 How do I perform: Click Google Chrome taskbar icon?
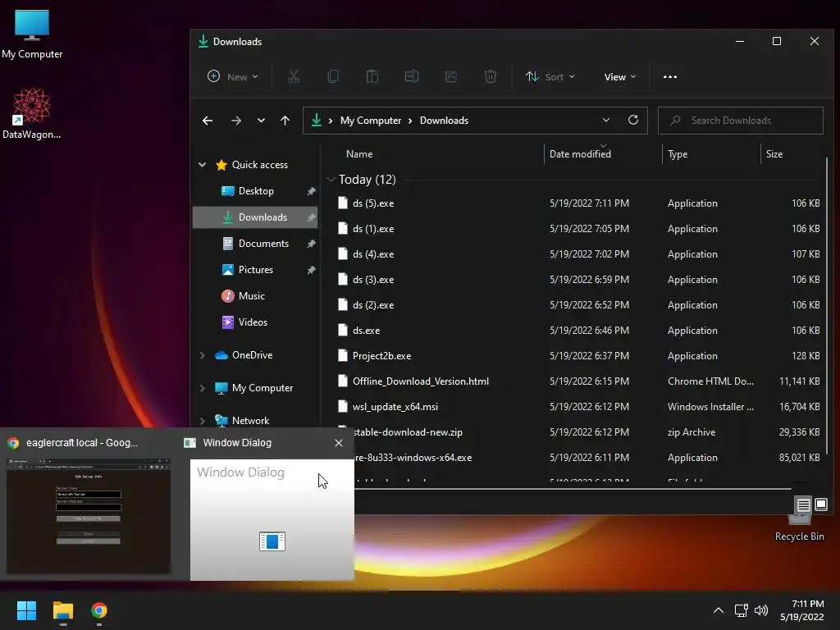tap(99, 610)
